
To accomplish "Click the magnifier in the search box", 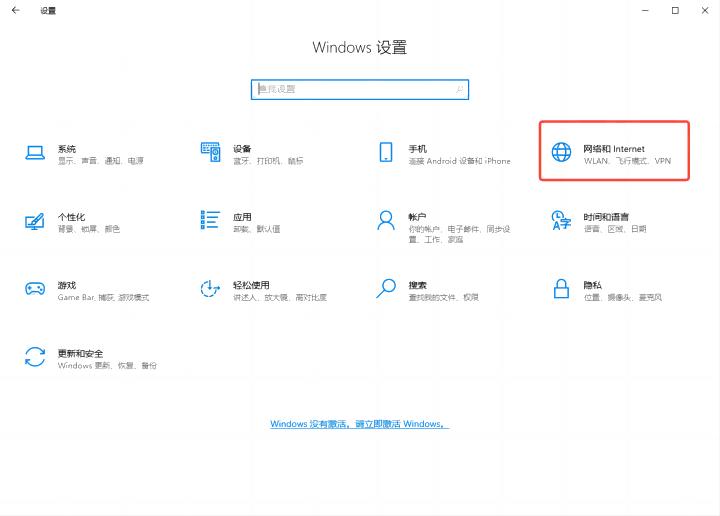I will 459,89.
